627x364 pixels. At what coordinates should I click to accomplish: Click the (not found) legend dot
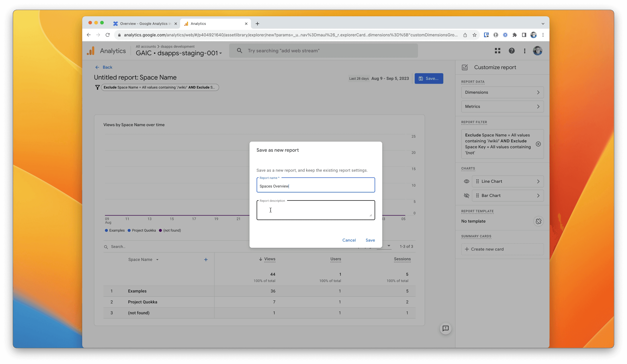160,231
